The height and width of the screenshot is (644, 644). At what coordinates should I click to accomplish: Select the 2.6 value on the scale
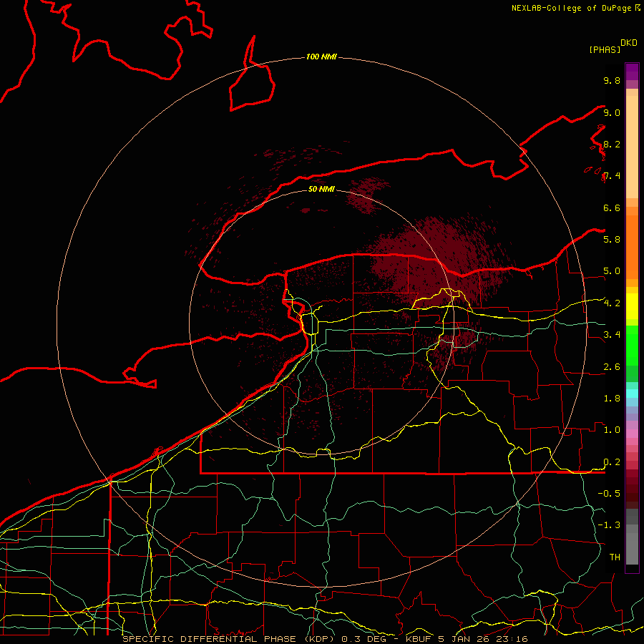[612, 367]
